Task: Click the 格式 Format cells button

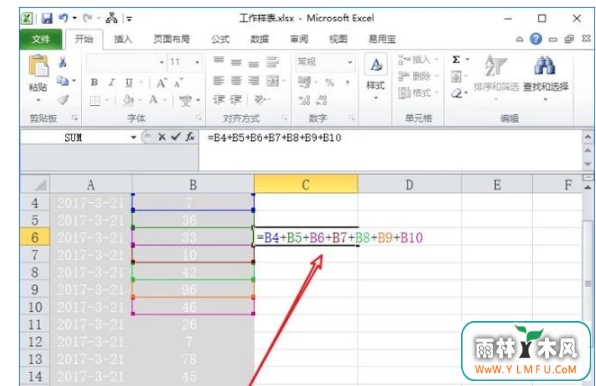Action: 418,93
